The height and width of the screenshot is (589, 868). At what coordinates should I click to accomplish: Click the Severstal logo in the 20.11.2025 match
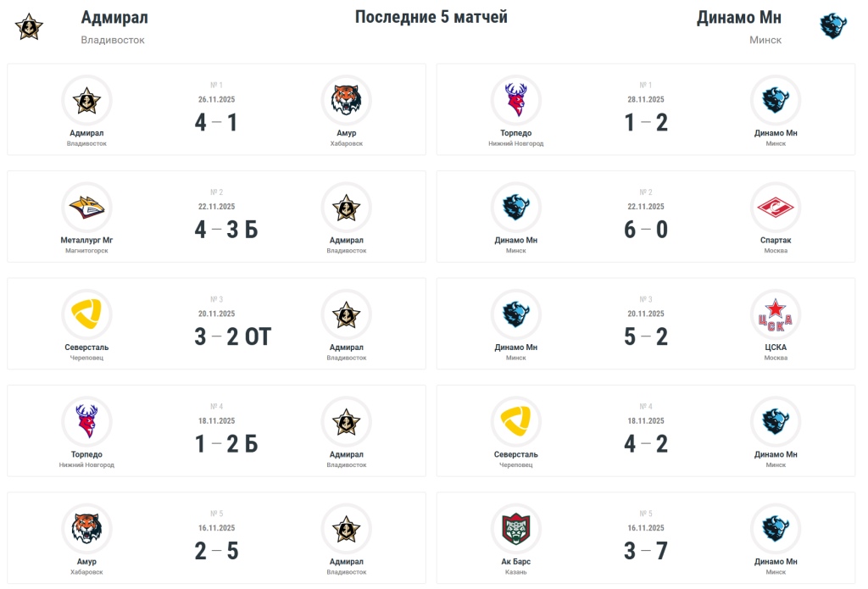coord(86,314)
